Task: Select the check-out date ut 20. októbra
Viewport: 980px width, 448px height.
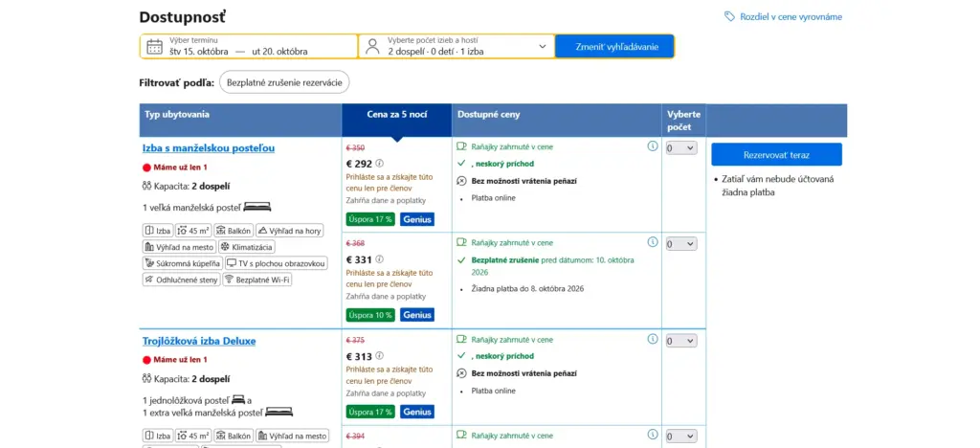Action: point(279,52)
